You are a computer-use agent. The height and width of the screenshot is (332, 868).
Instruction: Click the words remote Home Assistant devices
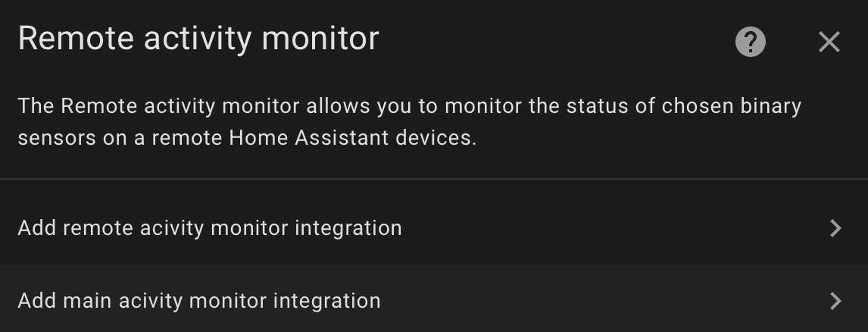314,137
